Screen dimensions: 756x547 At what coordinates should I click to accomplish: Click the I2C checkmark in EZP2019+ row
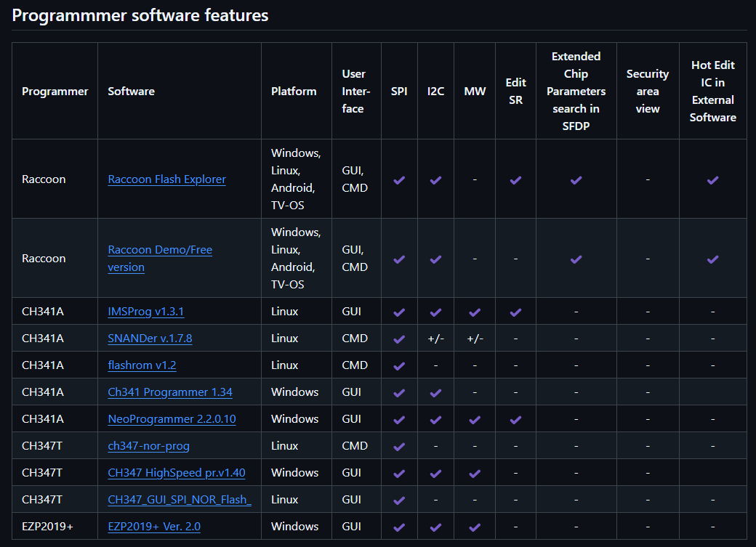pyautogui.click(x=436, y=527)
